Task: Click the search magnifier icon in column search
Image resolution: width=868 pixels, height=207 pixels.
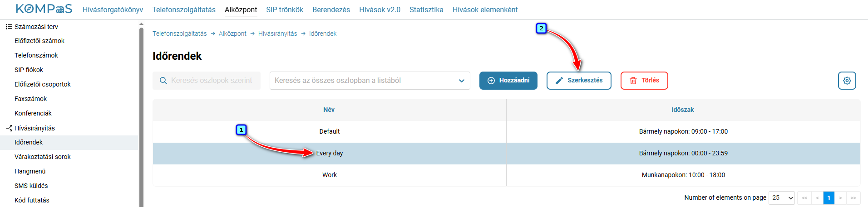Action: [x=163, y=81]
